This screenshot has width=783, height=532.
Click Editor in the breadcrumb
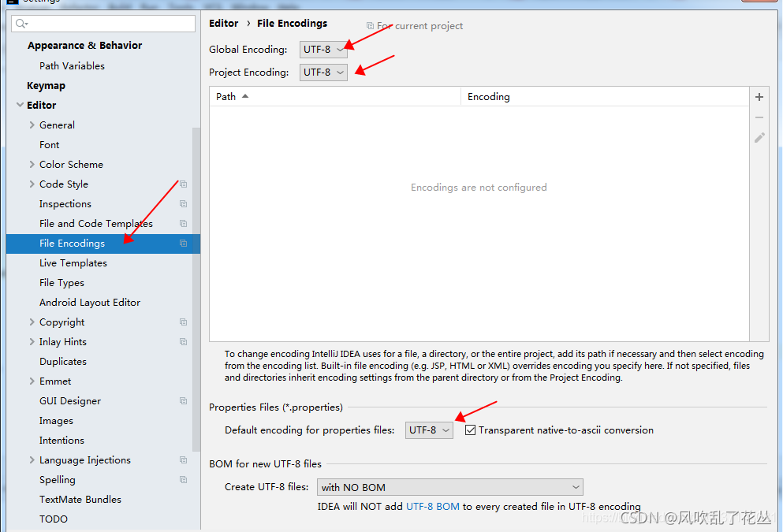223,23
